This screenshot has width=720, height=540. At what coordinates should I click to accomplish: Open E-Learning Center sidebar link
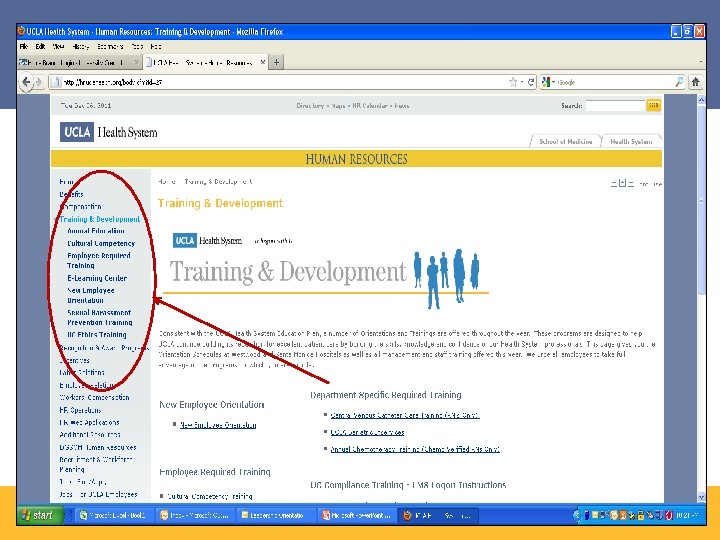coord(97,278)
